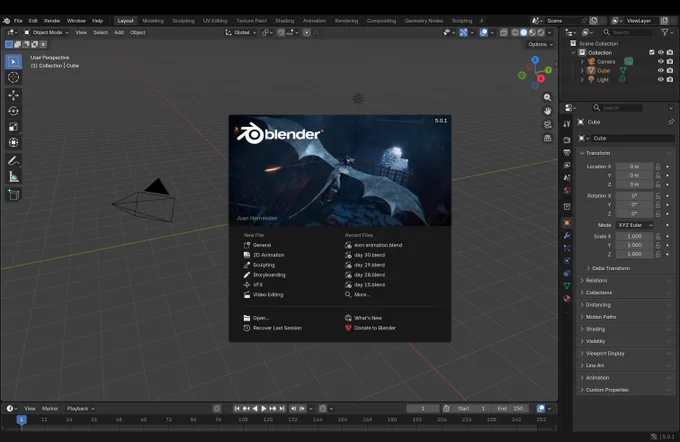
Task: Open the Object Mode dropdown
Action: click(46, 33)
